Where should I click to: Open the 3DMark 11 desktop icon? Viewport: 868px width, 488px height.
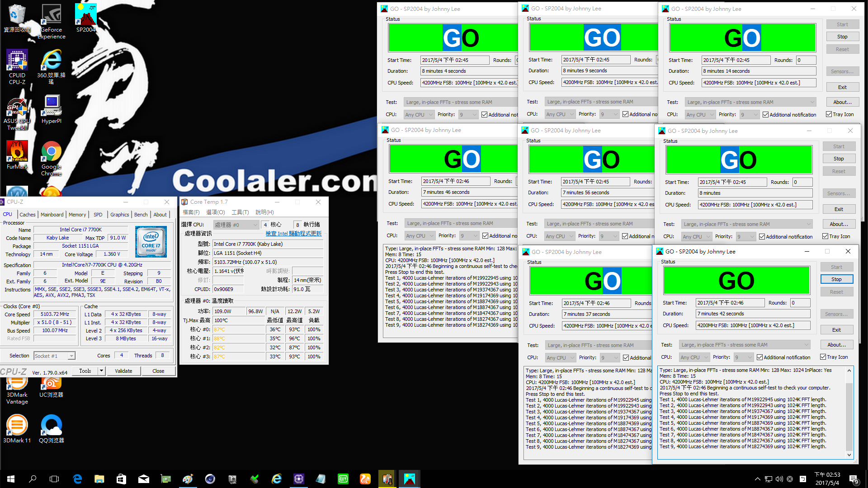(x=17, y=429)
